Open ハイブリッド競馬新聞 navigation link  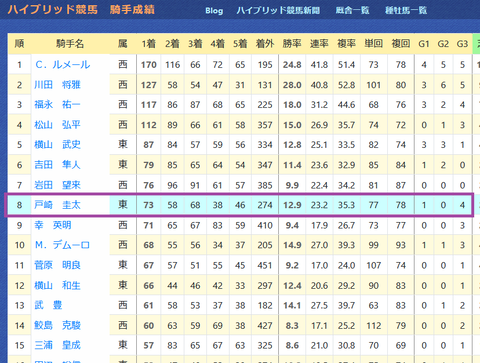[278, 11]
